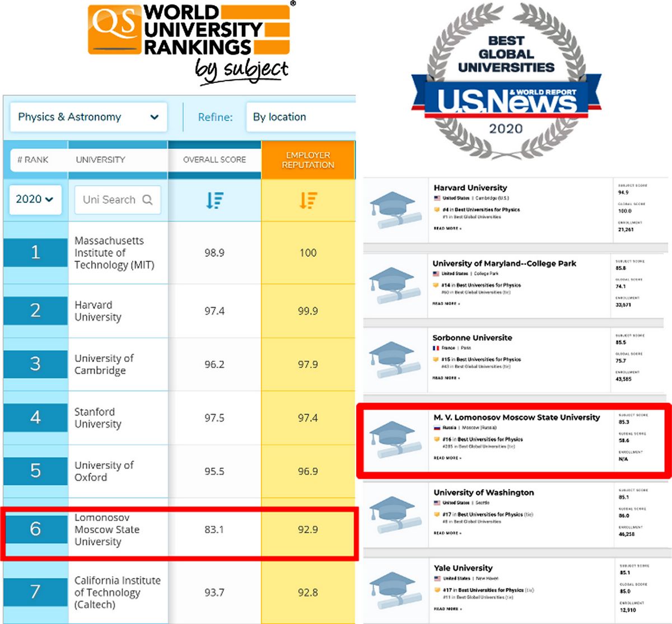Click READ MORE under Moscow State University
The width and height of the screenshot is (672, 624).
coord(447,458)
